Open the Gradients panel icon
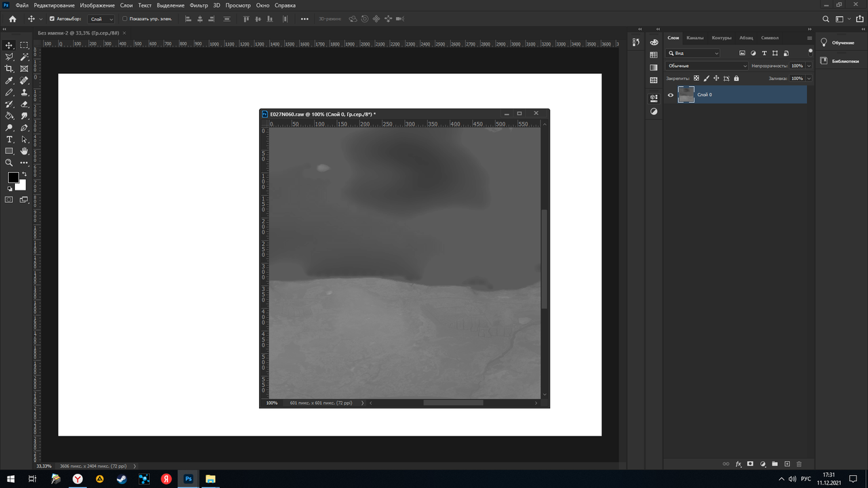868x488 pixels. click(654, 68)
